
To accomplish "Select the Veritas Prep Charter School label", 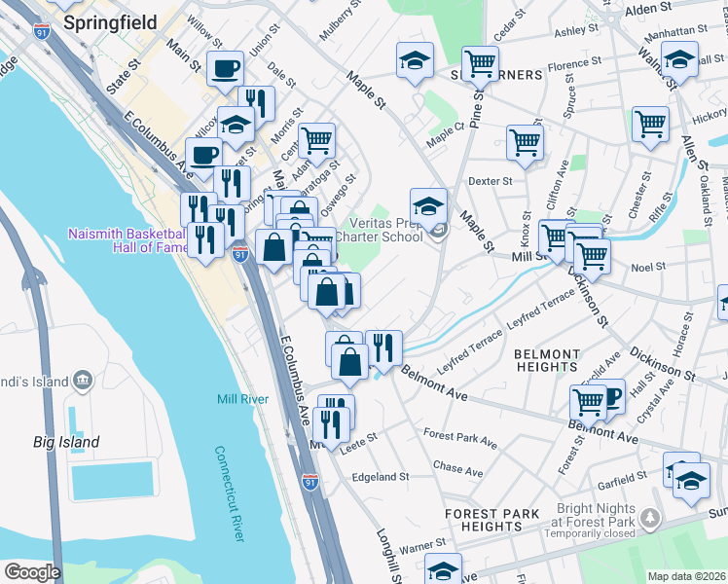I will pyautogui.click(x=379, y=230).
